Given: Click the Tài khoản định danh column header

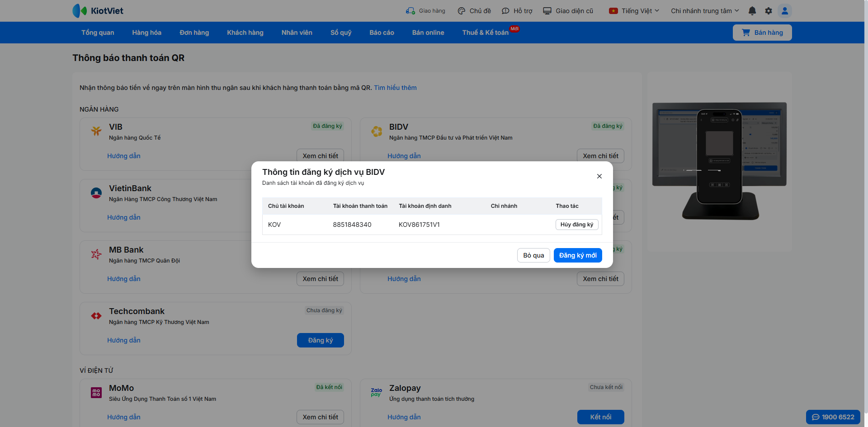Looking at the screenshot, I should (x=425, y=206).
